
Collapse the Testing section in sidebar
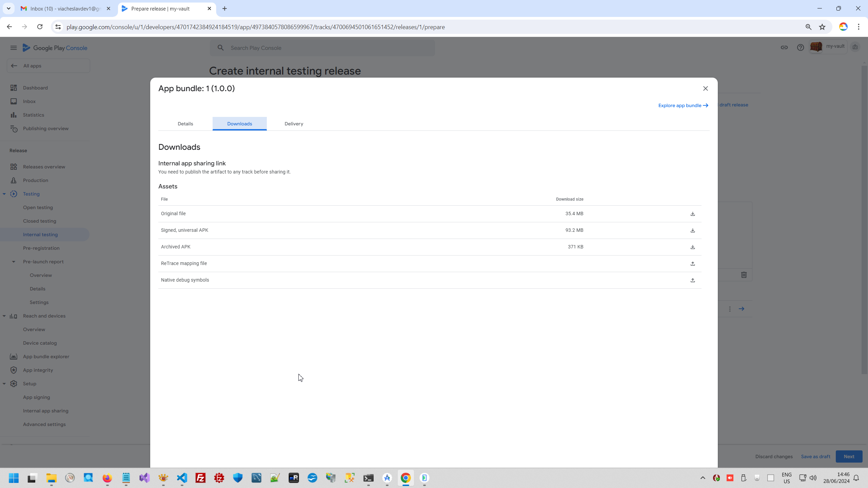pos(4,194)
